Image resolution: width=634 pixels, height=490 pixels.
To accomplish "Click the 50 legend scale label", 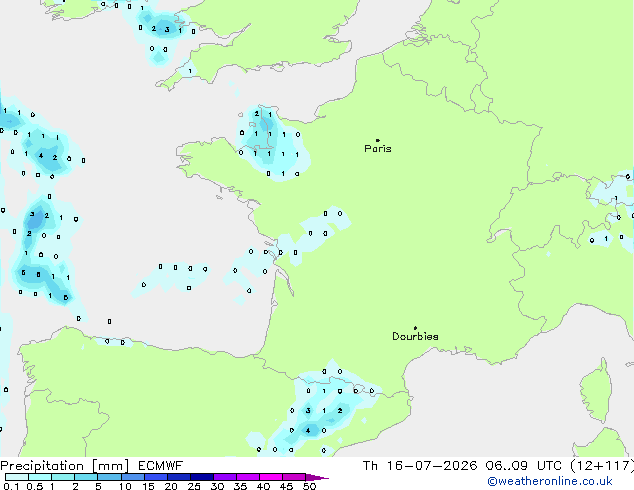I will pos(309,486).
